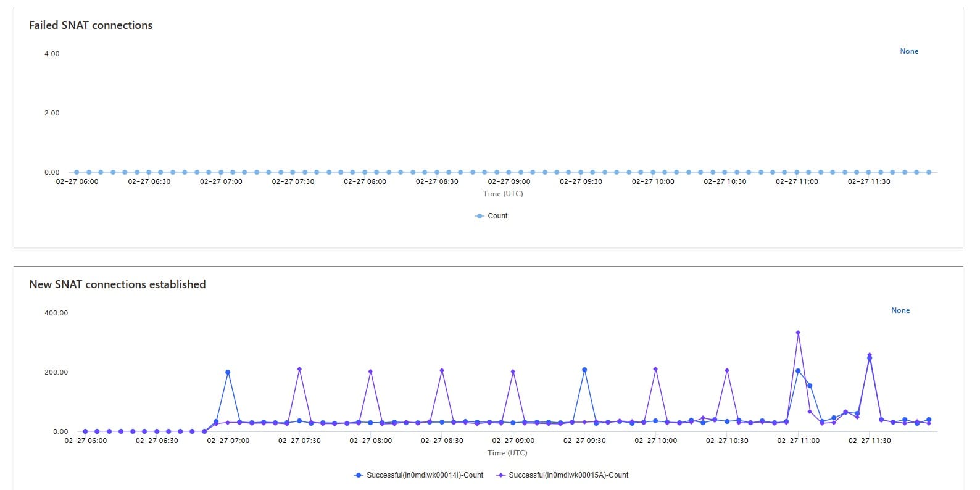
Task: Click the 2.00 y-axis label in Failed SNAT chart
Action: (52, 114)
